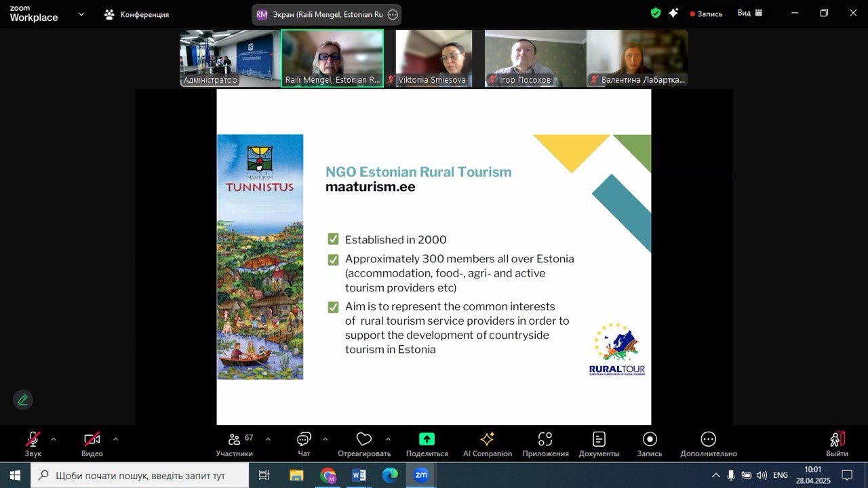Viewport: 868px width, 488px height.
Task: Select Viktoriia Smiesova's video thumbnail
Action: pyautogui.click(x=434, y=58)
